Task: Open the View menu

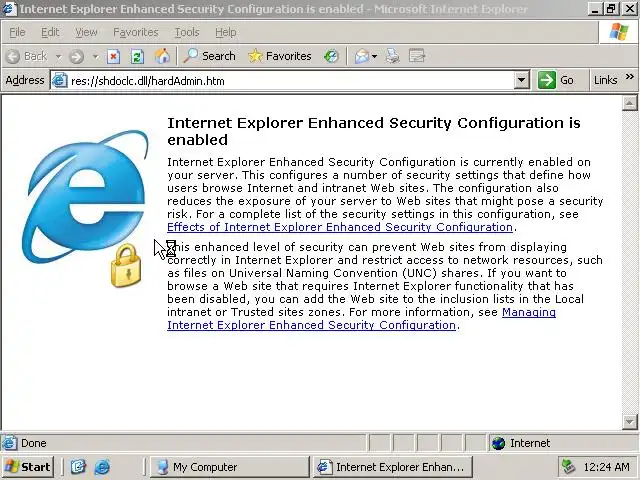Action: 86,32
